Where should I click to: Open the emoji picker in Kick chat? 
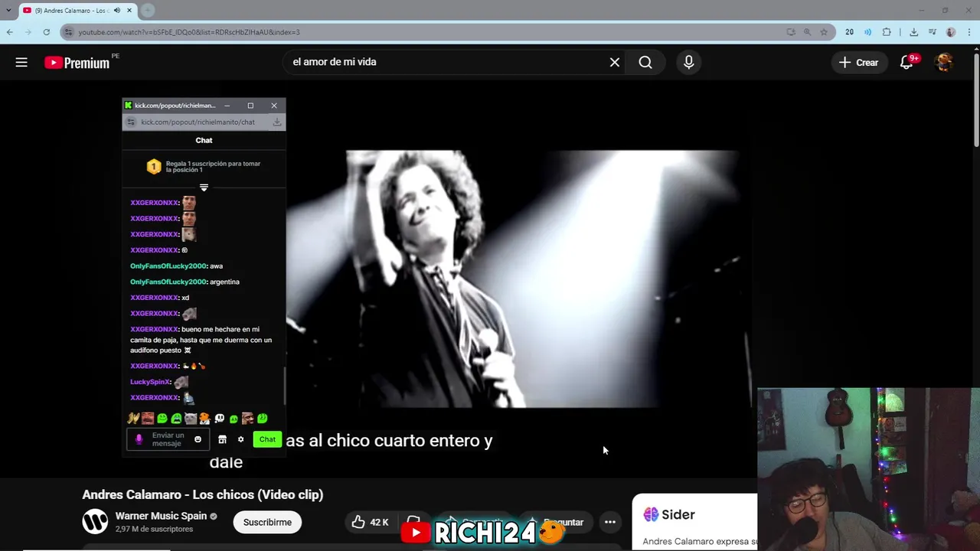pyautogui.click(x=198, y=439)
